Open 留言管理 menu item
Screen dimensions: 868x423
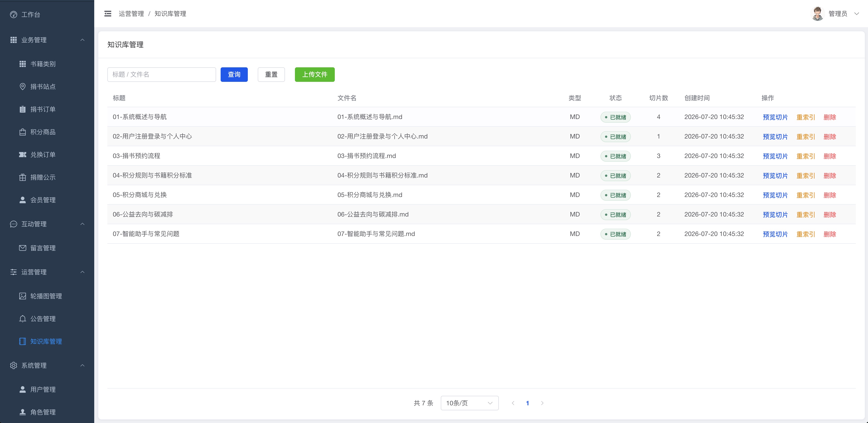coord(47,248)
